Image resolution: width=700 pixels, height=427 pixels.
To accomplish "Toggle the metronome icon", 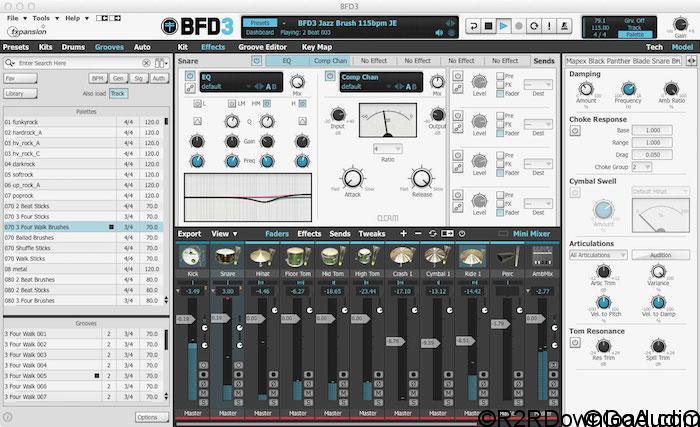I will (564, 26).
